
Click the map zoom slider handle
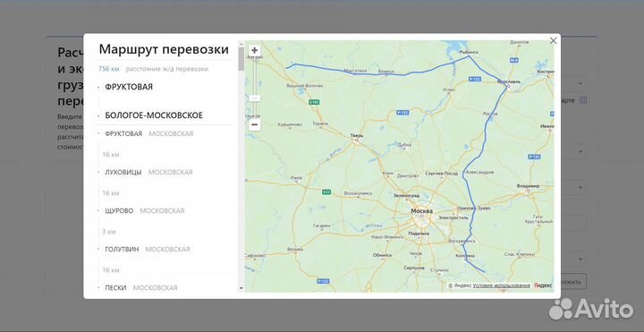point(255,98)
